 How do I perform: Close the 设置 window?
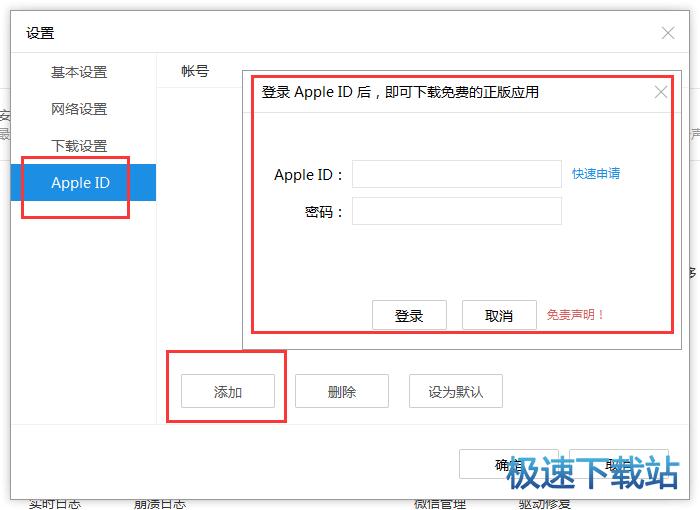pos(668,33)
